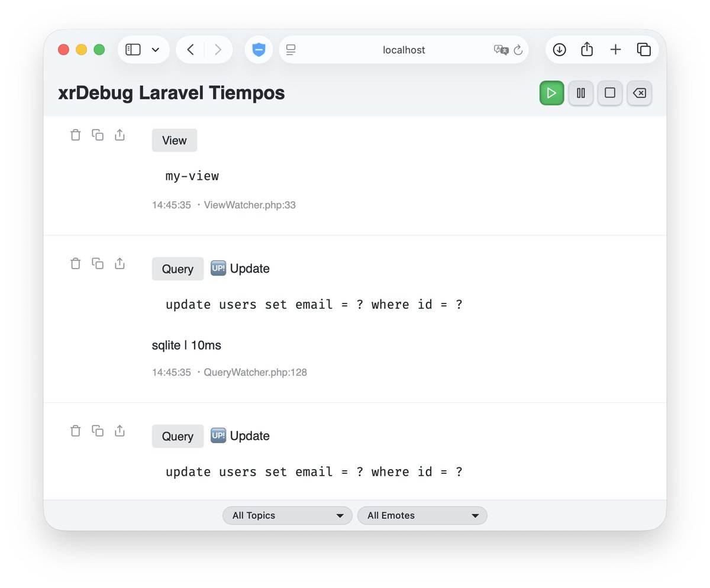Click update users query in last entry

[x=314, y=472]
